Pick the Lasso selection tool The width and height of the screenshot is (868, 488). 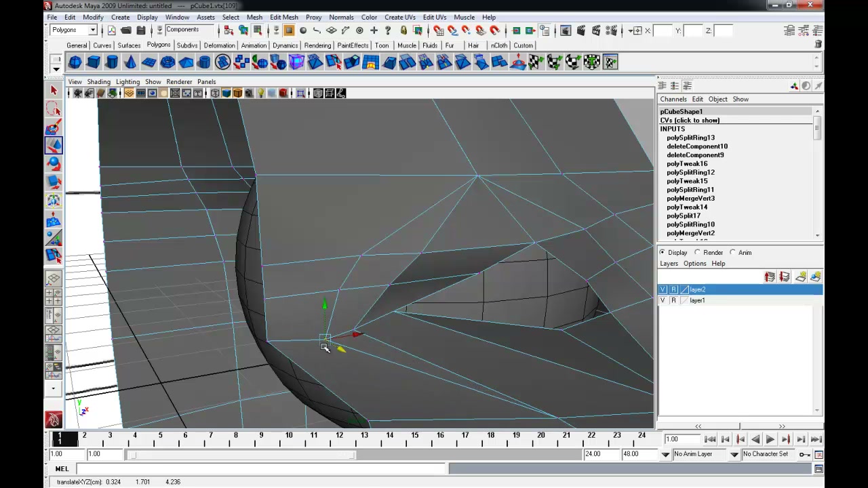[x=54, y=108]
